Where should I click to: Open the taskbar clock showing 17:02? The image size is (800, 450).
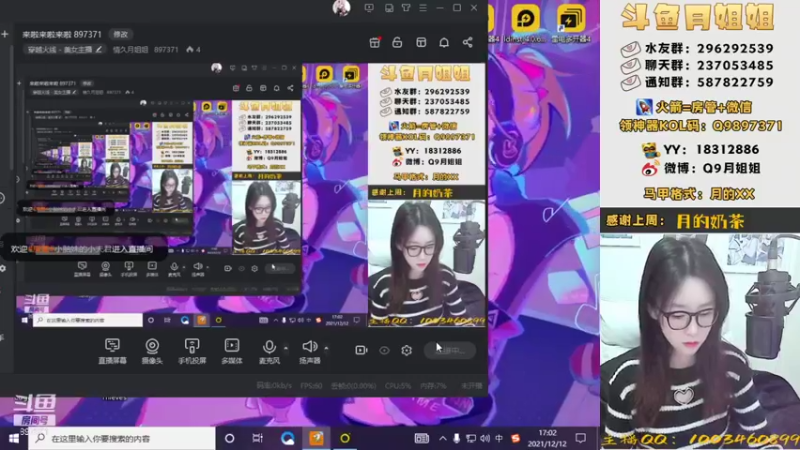(547, 438)
